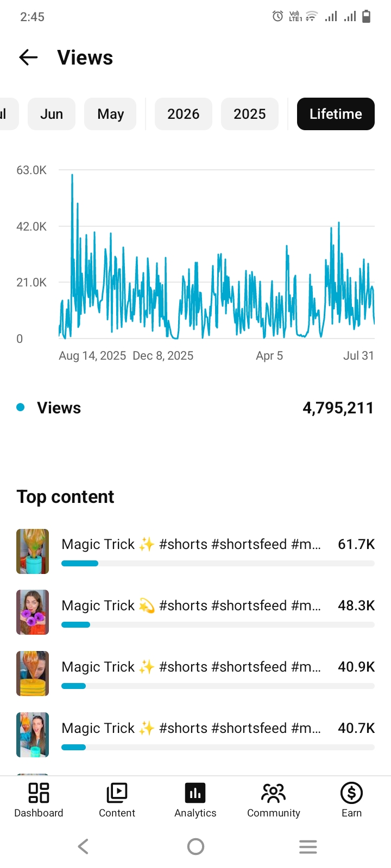391x868 pixels.
Task: Tap the blue Views legend dot
Action: [x=21, y=407]
